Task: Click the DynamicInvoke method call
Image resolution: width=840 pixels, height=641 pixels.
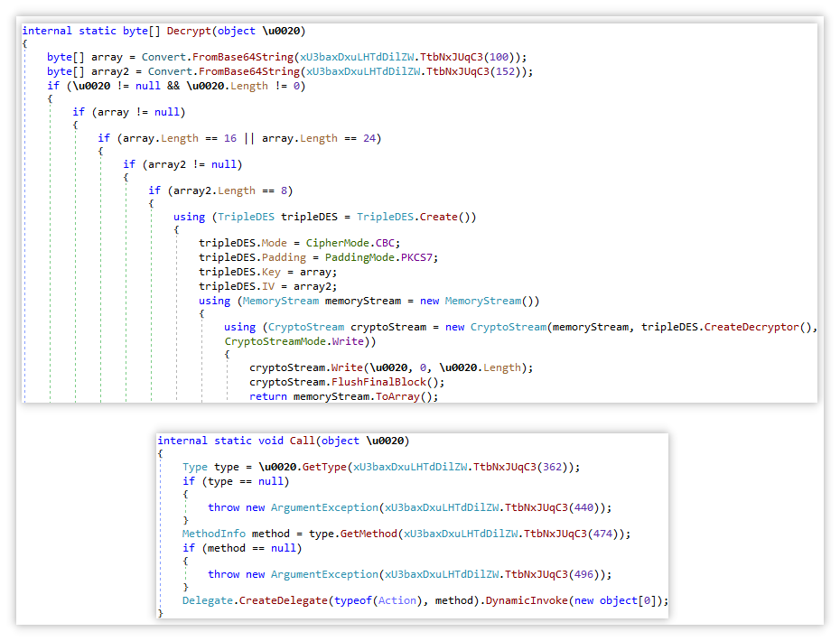Action: pyautogui.click(x=527, y=601)
